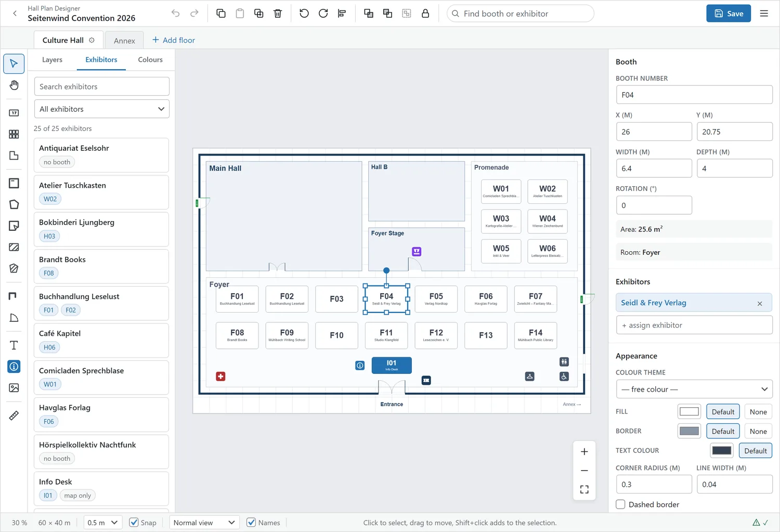Click the lock icon in toolbar
780x532 pixels.
[425, 14]
